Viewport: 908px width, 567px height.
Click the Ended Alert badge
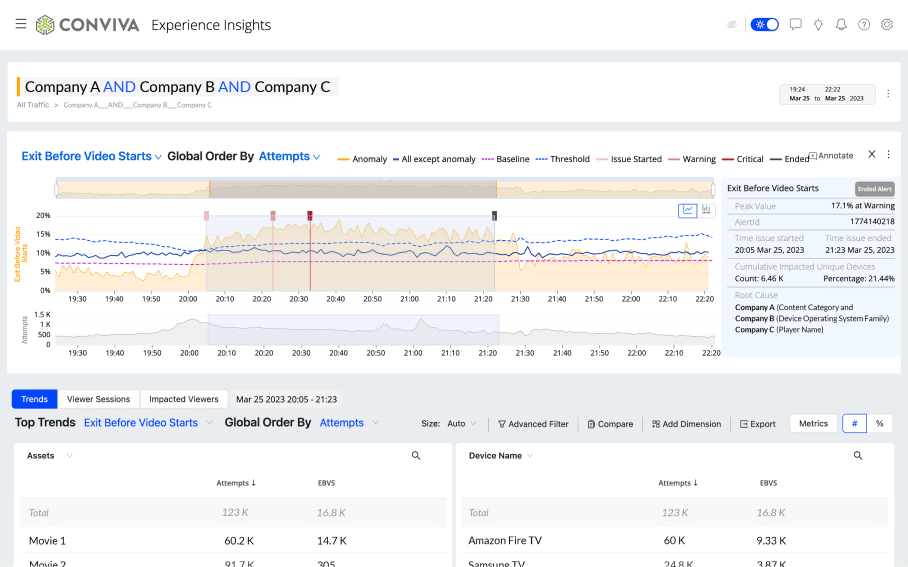point(874,189)
